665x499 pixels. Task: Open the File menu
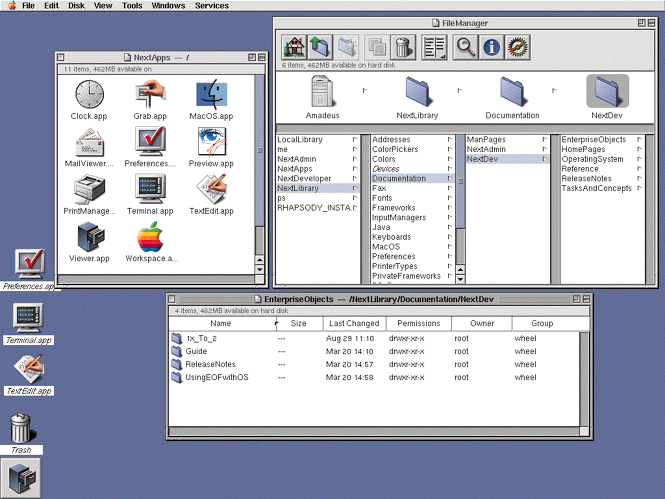[x=28, y=6]
